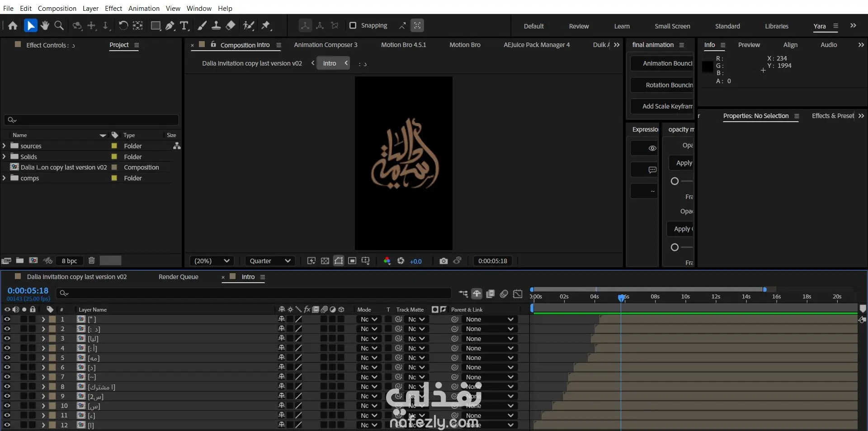Switch to the Render Queue tab
This screenshot has width=868, height=431.
point(178,277)
